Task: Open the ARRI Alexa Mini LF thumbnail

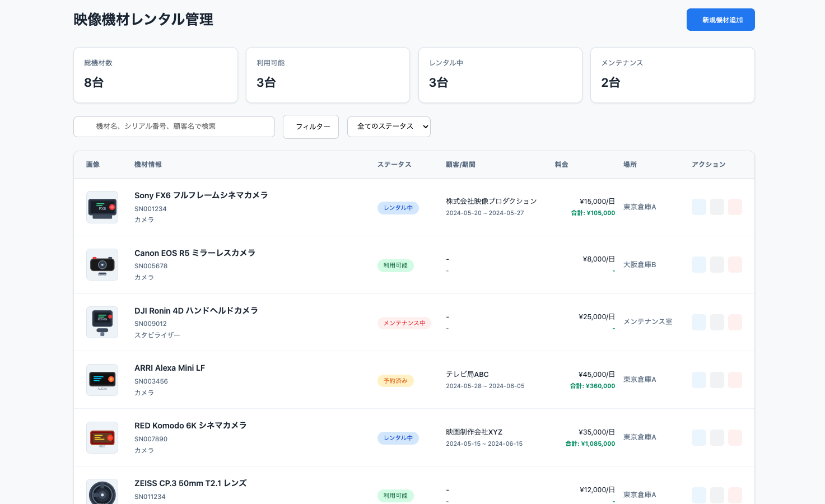Action: [102, 380]
